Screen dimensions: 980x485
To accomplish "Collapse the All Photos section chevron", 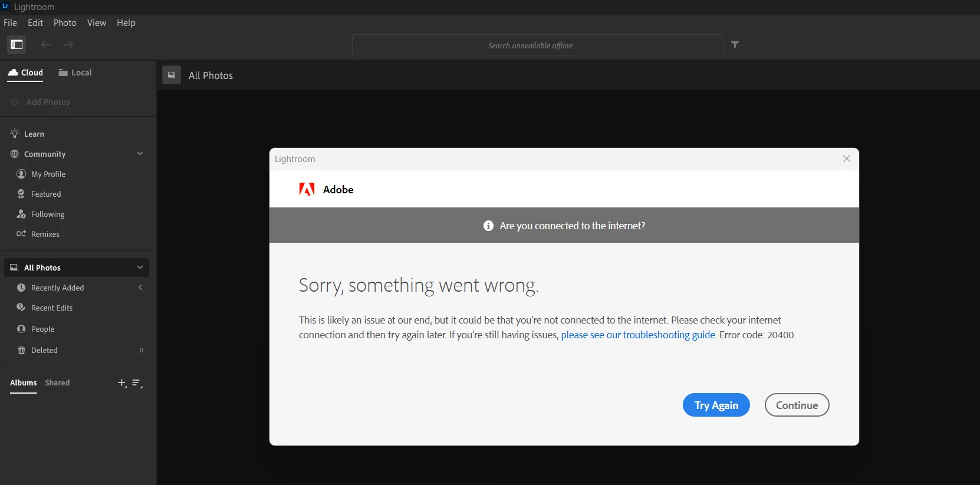I will pyautogui.click(x=140, y=268).
